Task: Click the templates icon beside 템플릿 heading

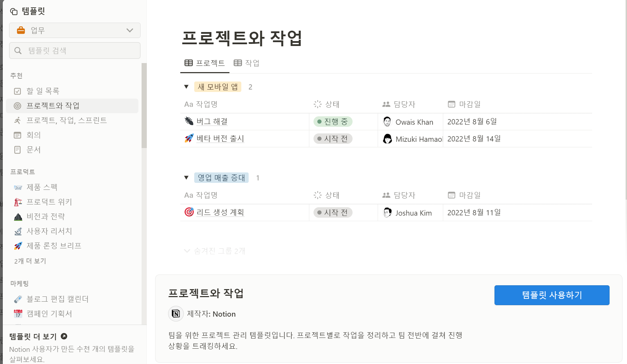Action: 14,11
